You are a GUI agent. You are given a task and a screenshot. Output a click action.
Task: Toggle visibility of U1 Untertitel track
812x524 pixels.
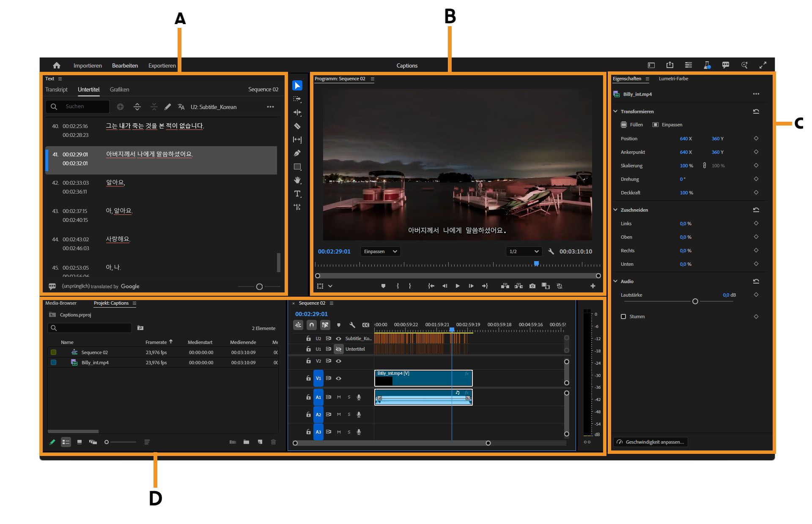338,349
